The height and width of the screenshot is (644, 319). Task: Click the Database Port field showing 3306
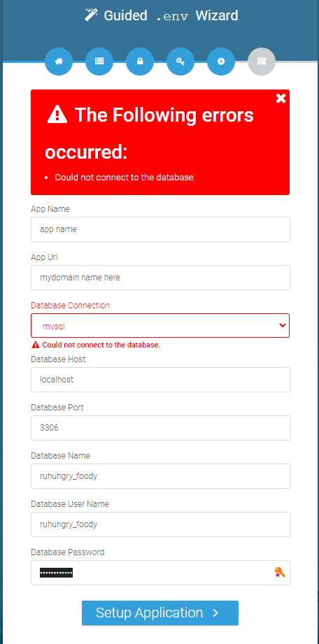161,428
